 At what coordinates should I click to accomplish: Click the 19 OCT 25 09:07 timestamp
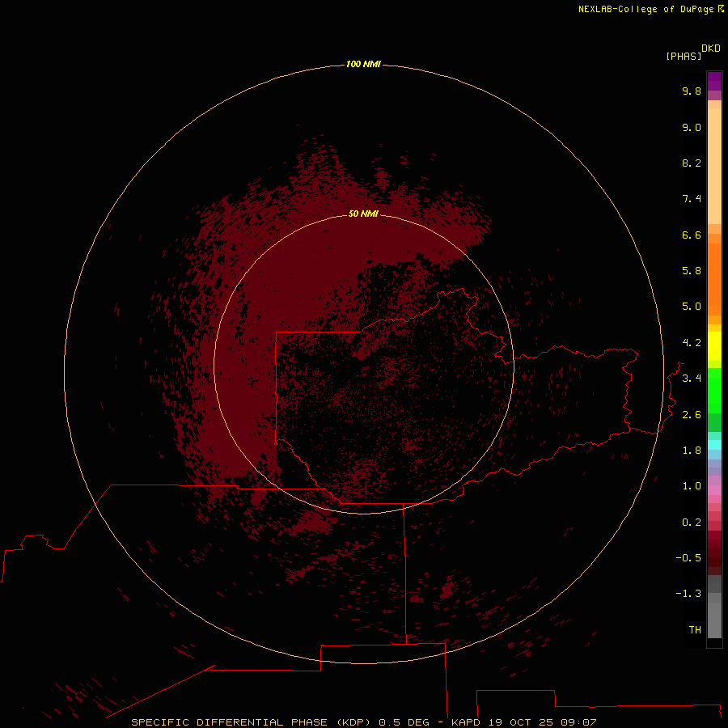[x=542, y=722]
